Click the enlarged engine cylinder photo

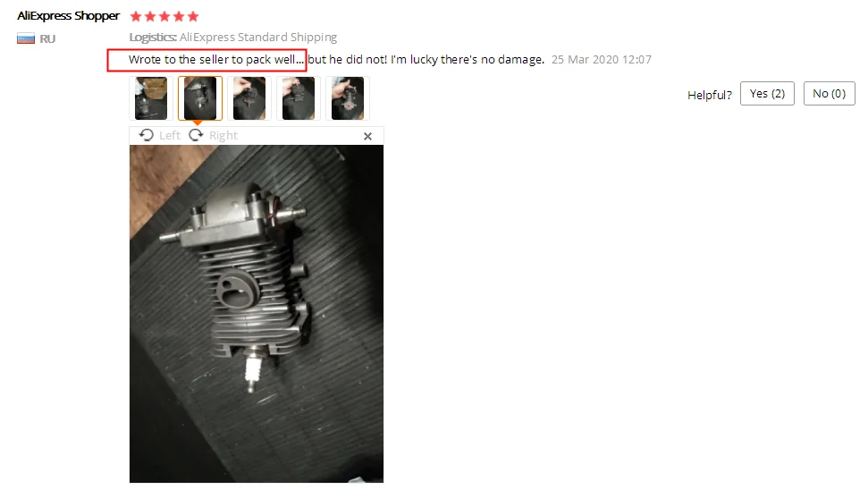click(x=257, y=314)
